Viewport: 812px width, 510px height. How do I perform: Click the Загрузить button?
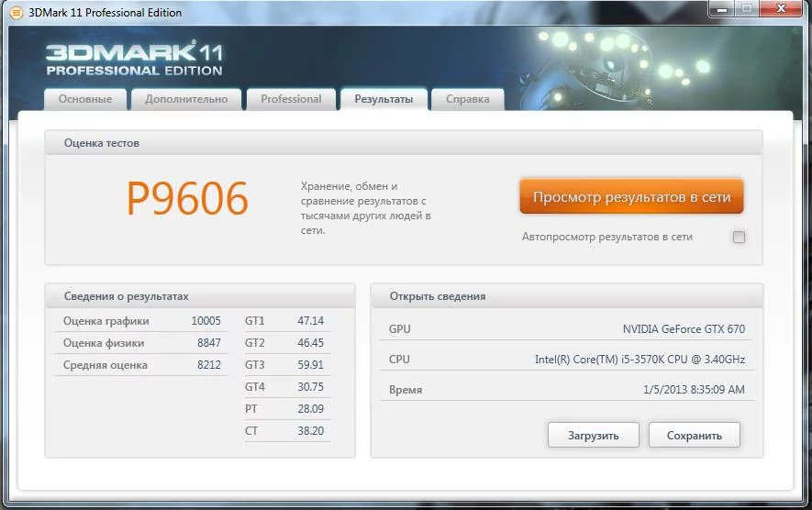tap(594, 436)
